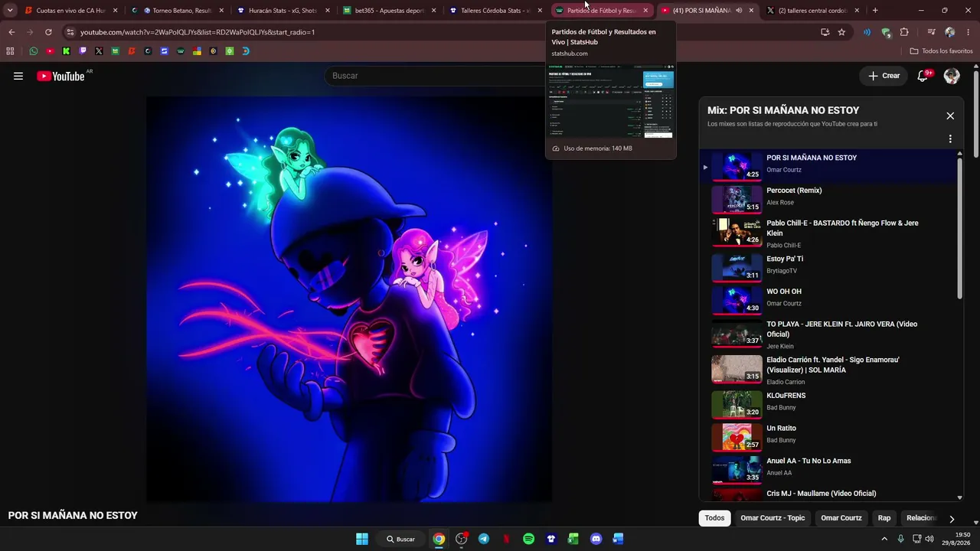Close the Mix playlist panel
The image size is (980, 551).
pyautogui.click(x=950, y=116)
